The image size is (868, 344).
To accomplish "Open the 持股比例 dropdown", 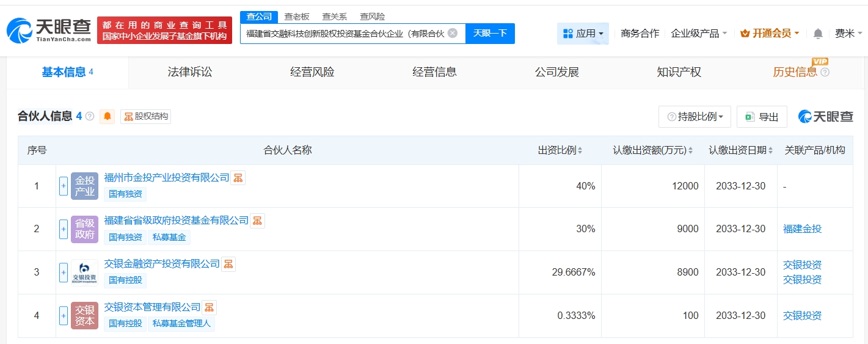I will tap(695, 117).
